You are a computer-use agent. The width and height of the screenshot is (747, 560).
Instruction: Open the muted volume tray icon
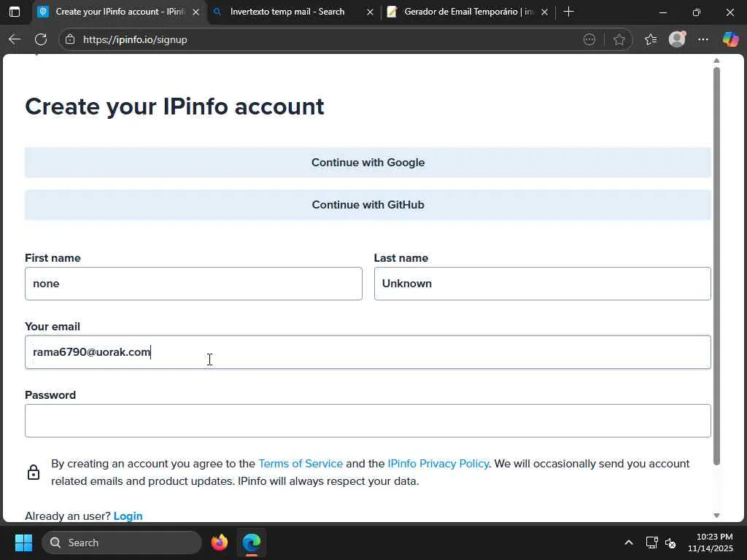coord(671,542)
